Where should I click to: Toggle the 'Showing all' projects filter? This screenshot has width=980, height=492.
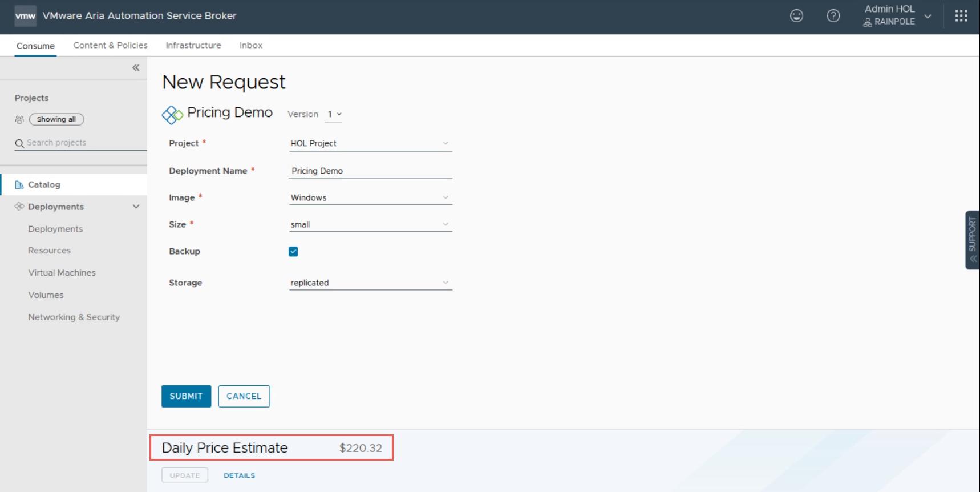click(x=56, y=119)
